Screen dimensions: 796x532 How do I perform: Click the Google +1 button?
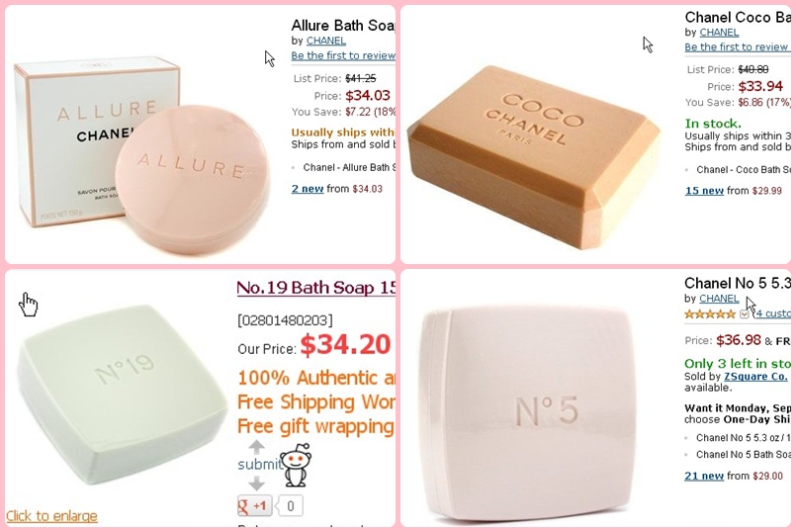coord(255,505)
